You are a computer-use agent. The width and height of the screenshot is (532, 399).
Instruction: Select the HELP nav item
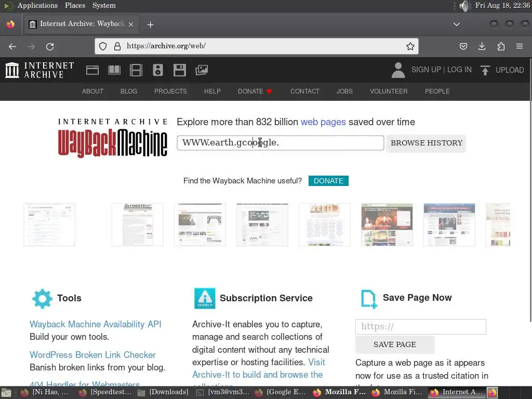[212, 91]
